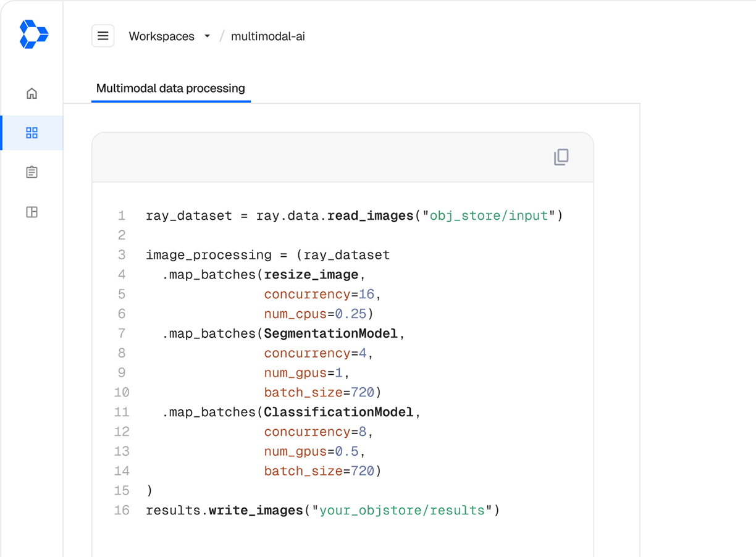Switch to the Multimodal data processing tab
756x557 pixels.
(170, 88)
